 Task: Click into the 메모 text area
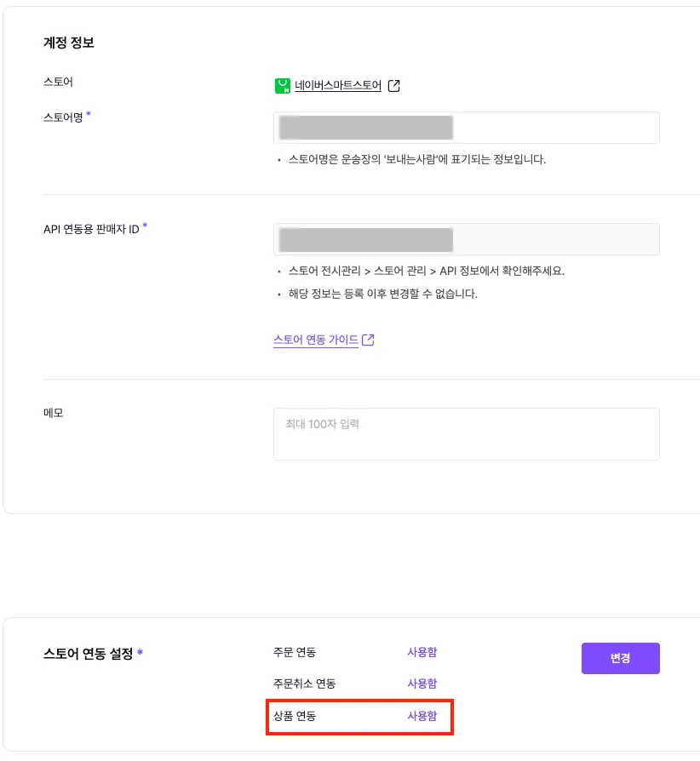pos(466,434)
